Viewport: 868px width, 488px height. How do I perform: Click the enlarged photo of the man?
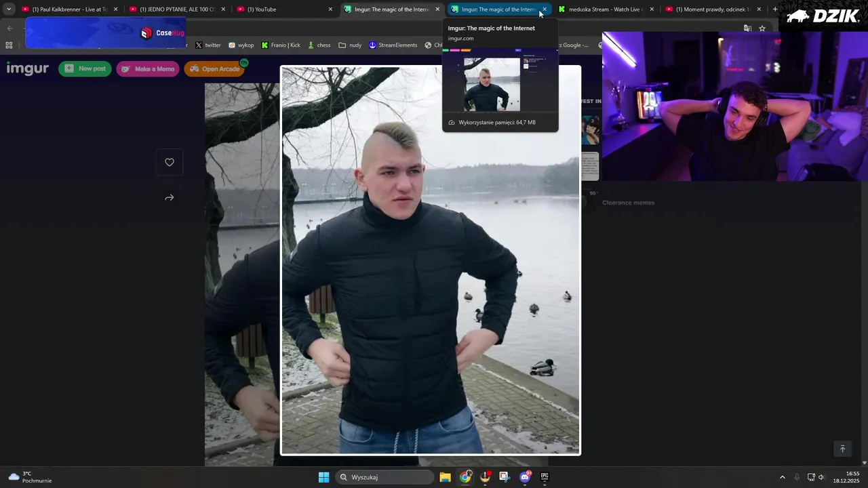pos(431,260)
